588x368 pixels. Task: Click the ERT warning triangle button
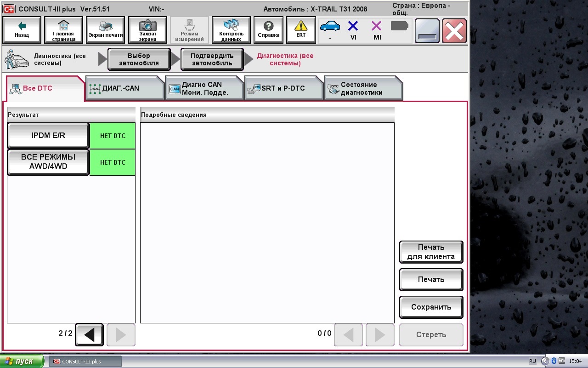tap(301, 30)
